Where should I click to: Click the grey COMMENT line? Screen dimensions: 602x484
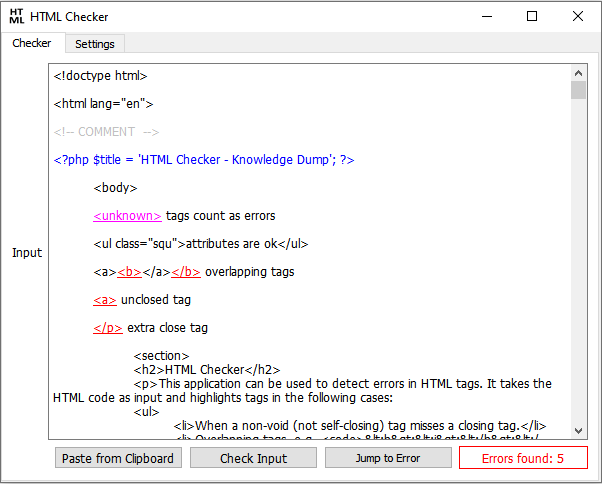click(x=106, y=131)
